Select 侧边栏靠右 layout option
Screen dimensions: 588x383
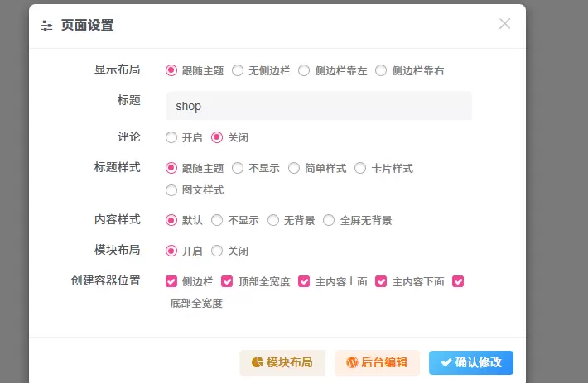coord(381,70)
